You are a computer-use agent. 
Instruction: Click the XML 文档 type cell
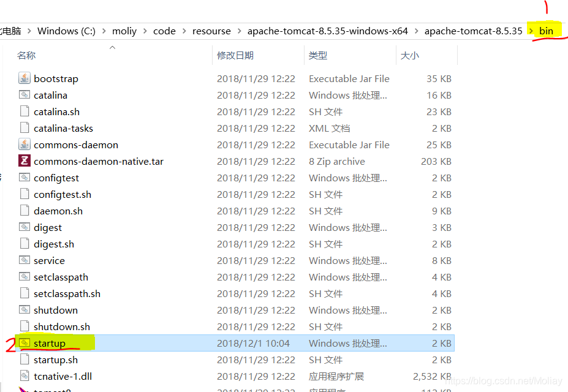point(329,128)
